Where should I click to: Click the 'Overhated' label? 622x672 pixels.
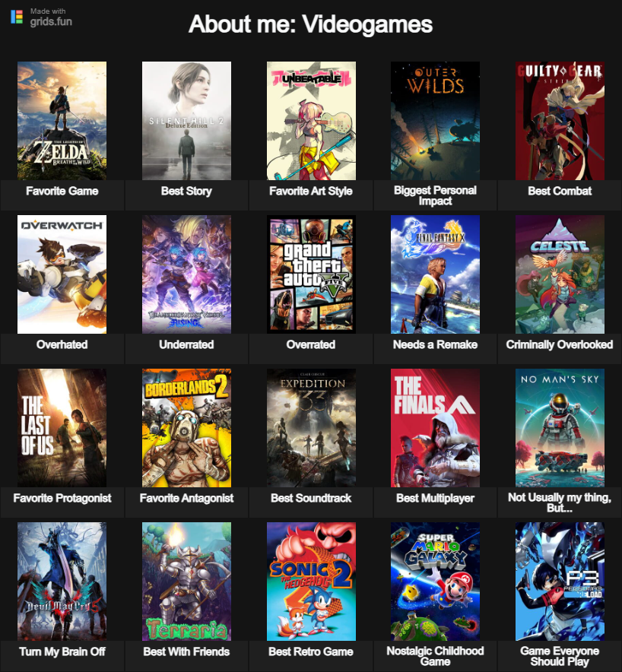pyautogui.click(x=62, y=344)
